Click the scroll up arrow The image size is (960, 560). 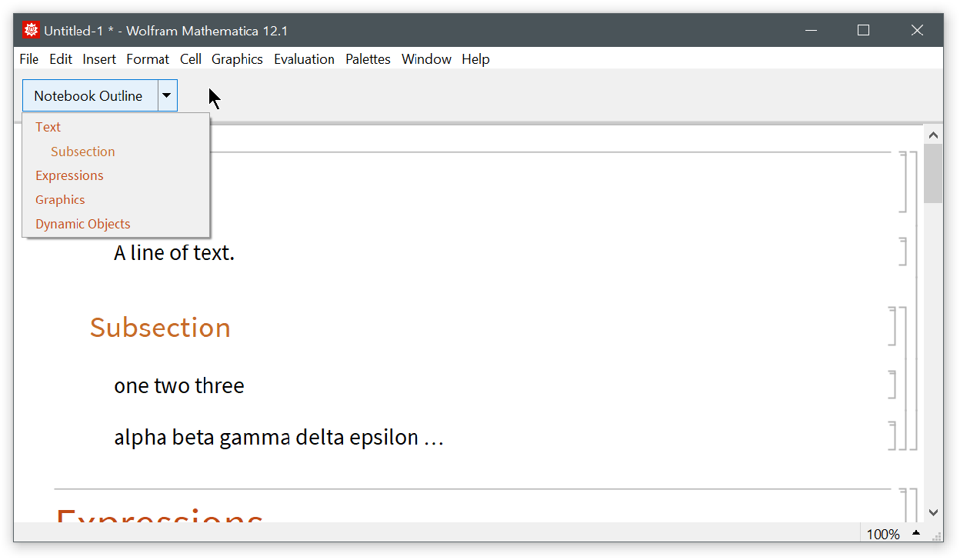click(x=934, y=135)
